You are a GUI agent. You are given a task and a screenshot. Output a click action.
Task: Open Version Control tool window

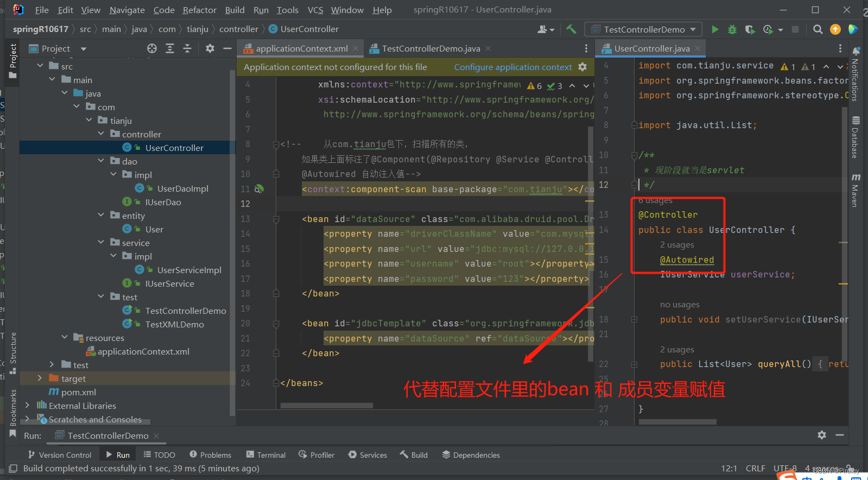point(59,454)
